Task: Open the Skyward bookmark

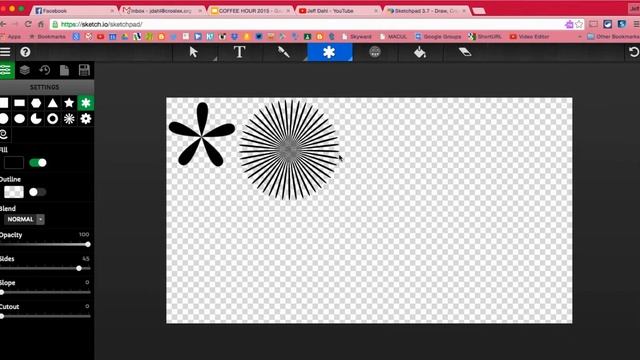Action: 356,37
